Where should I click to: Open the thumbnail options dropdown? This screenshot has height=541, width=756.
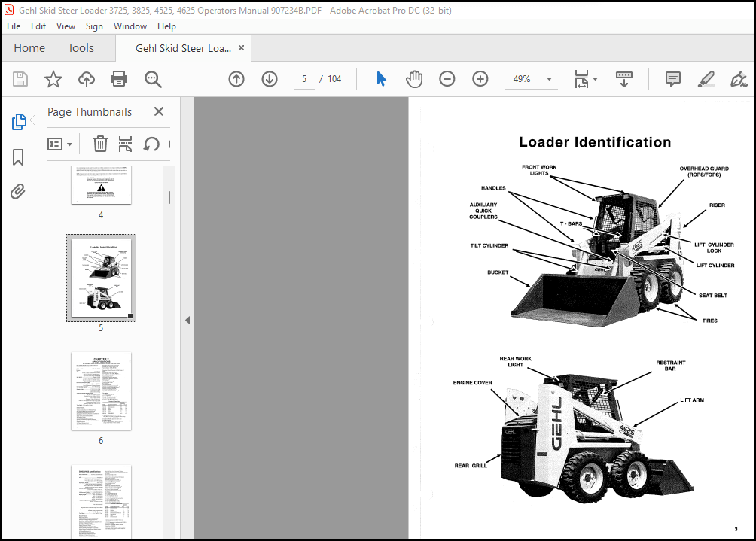pyautogui.click(x=60, y=144)
